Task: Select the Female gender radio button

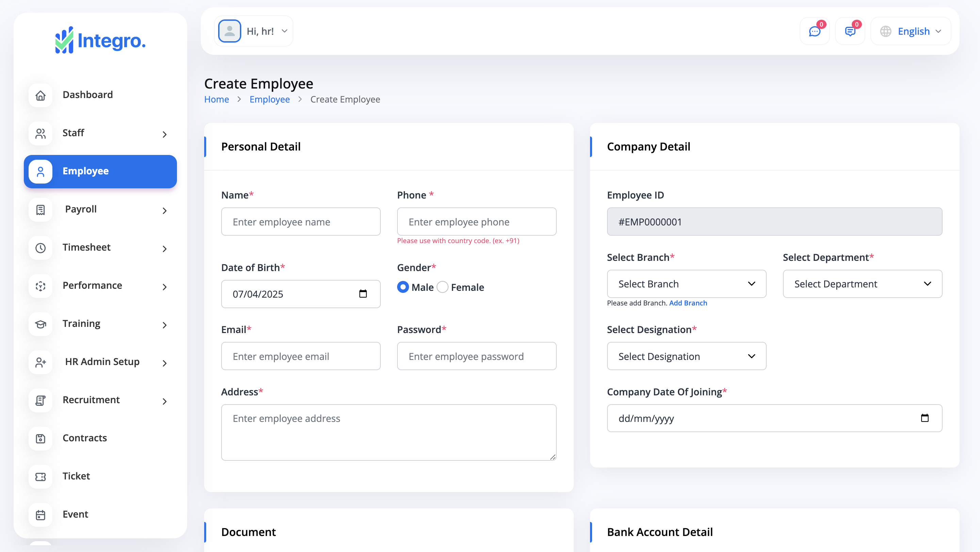Action: 442,287
